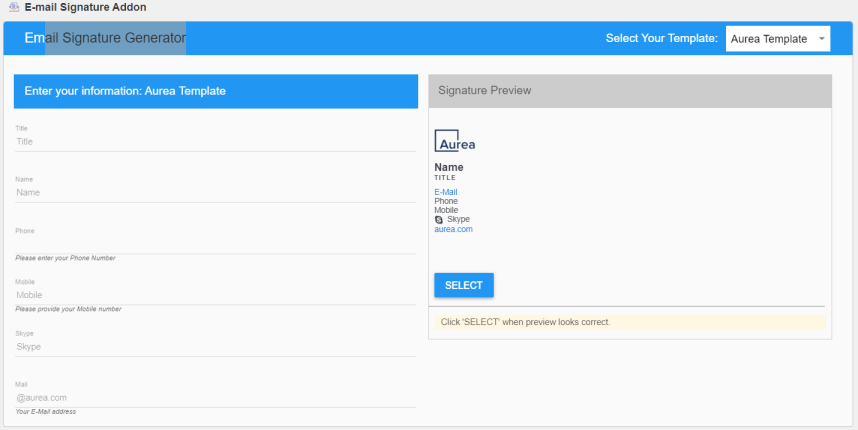Open the Aurea Template dropdown
The height and width of the screenshot is (430, 858).
click(778, 39)
